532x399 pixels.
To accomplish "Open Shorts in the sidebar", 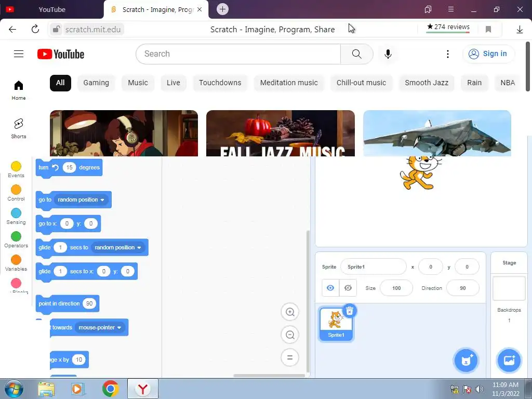I will (19, 129).
